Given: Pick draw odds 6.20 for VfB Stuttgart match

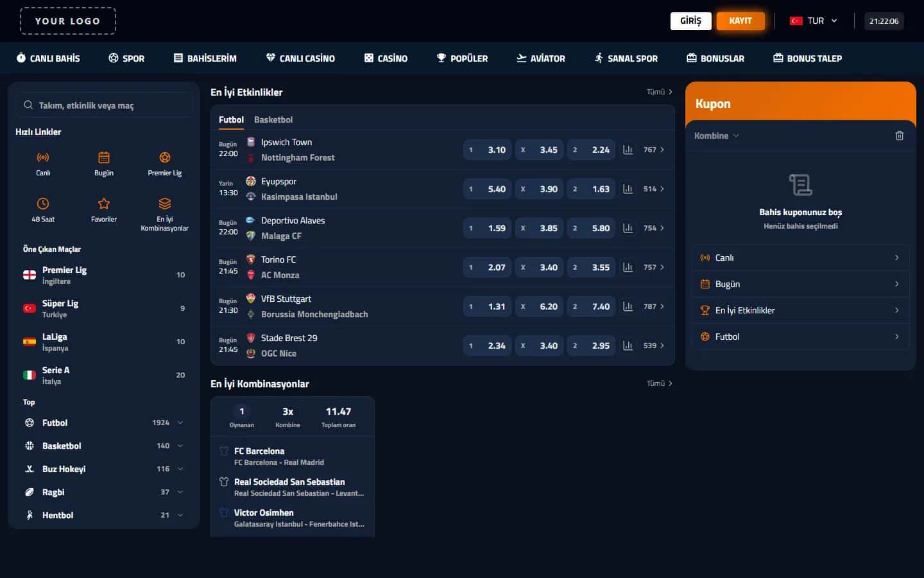Looking at the screenshot, I should pos(539,306).
